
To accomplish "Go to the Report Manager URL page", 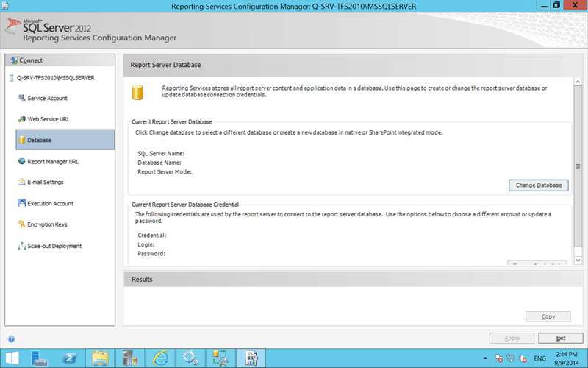I will coord(53,161).
